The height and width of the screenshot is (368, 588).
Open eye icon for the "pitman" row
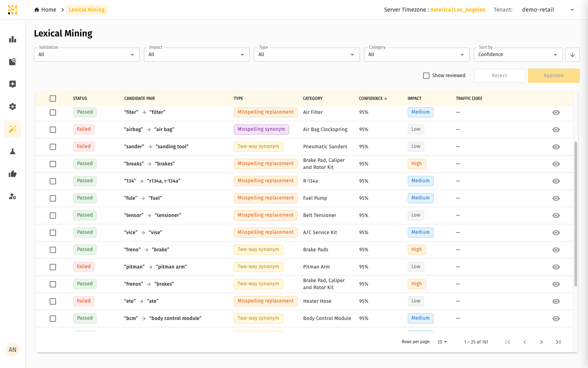556,267
